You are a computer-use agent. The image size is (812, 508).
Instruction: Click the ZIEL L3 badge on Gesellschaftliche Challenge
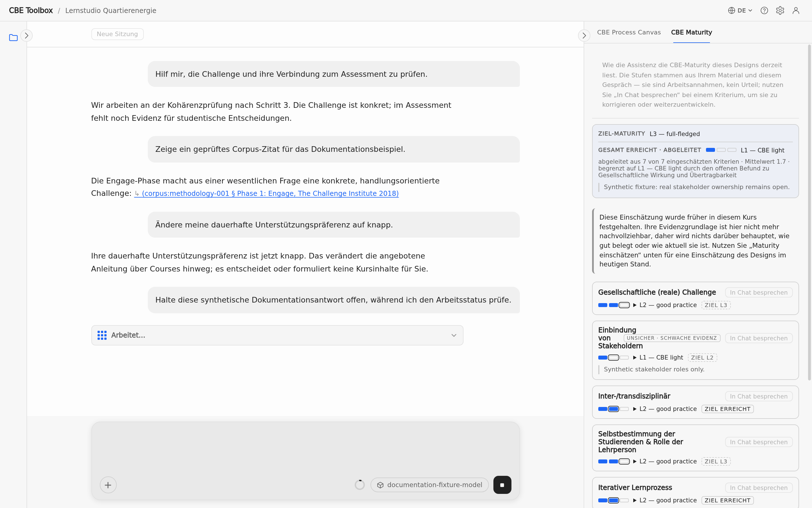coord(716,305)
